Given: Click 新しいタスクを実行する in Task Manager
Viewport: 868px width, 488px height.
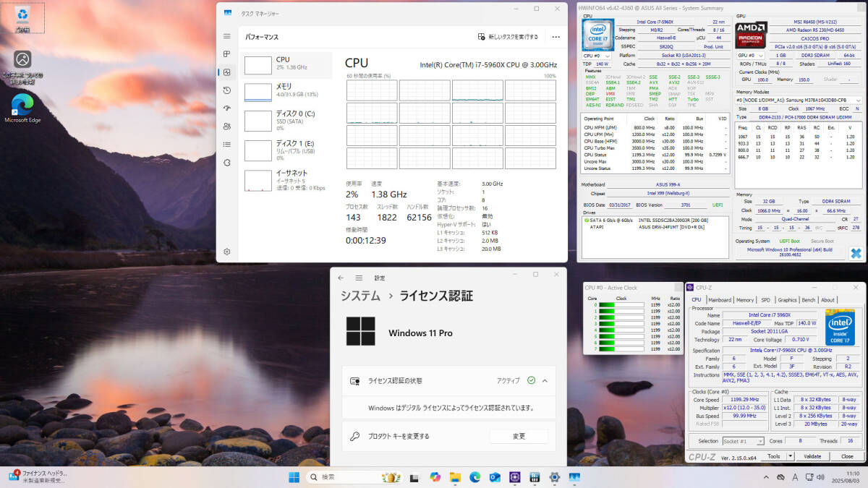Looking at the screenshot, I should (x=509, y=37).
